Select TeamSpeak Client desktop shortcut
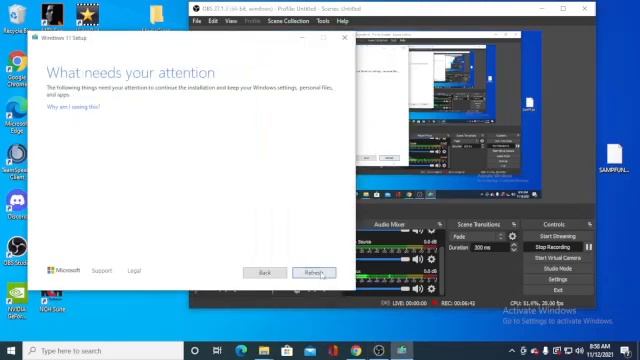This screenshot has width=640, height=360. pos(17,162)
